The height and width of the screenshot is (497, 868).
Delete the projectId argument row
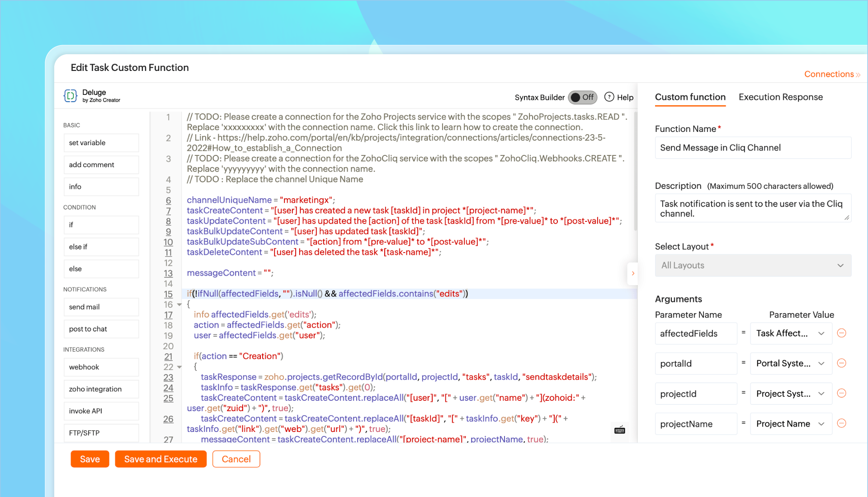[841, 394]
